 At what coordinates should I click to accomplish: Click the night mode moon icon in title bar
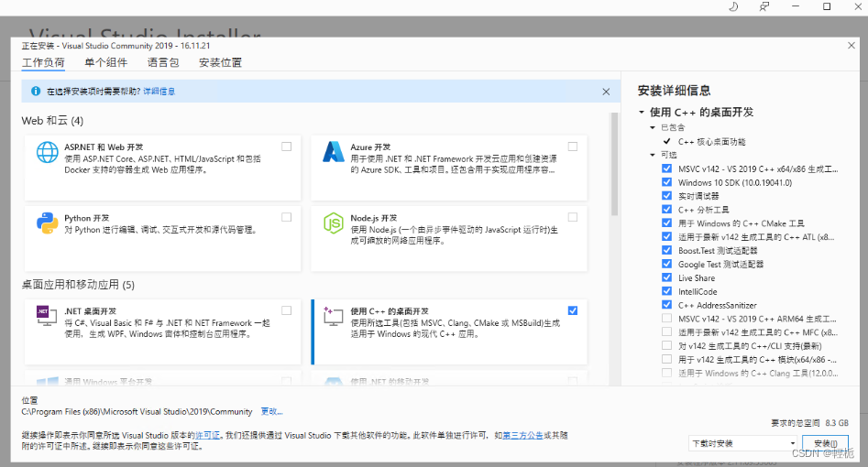coord(733,6)
